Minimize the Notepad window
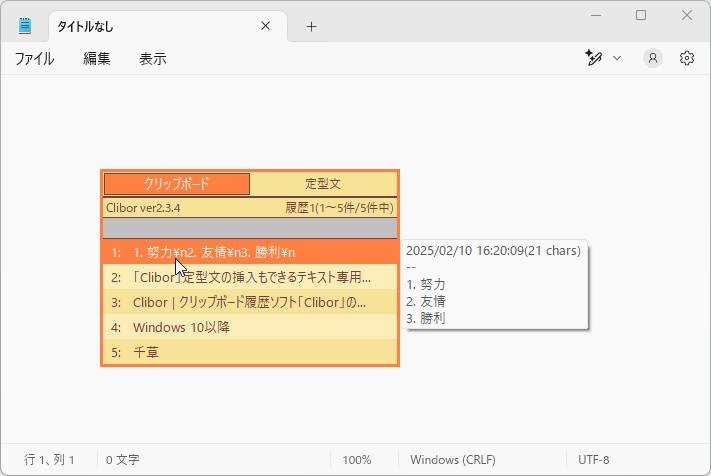711x476 pixels. [x=596, y=15]
